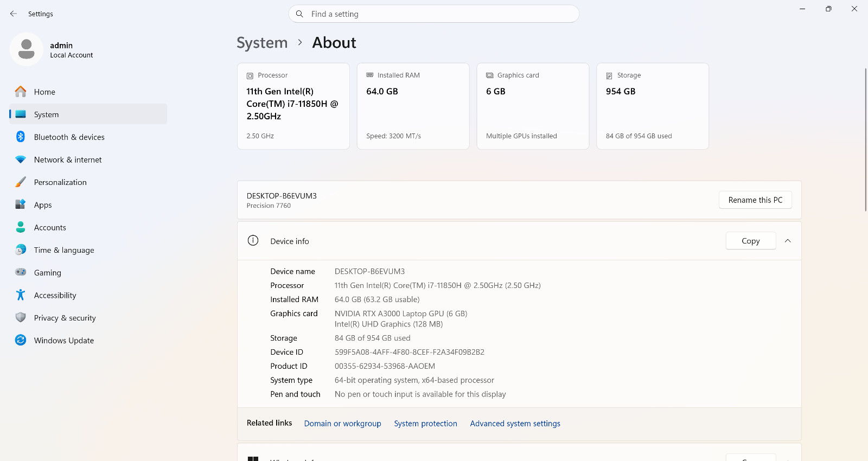Open Domain or workgroup link
868x461 pixels.
point(342,424)
